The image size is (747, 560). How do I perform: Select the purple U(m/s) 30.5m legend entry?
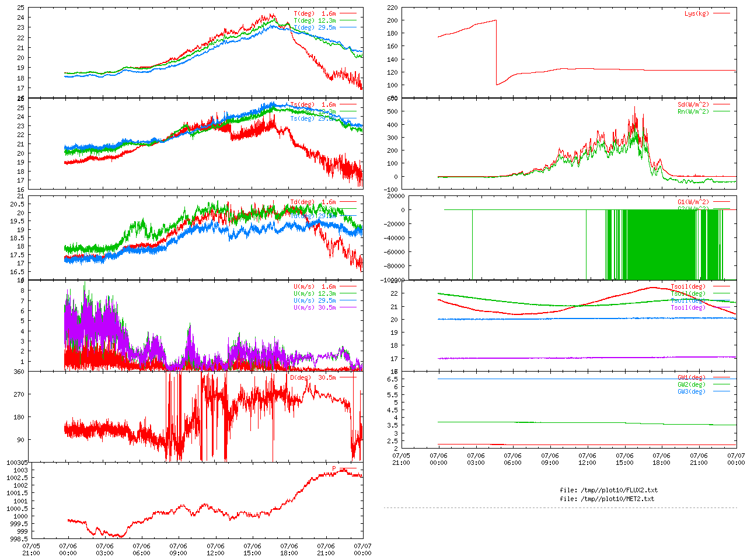click(x=315, y=307)
